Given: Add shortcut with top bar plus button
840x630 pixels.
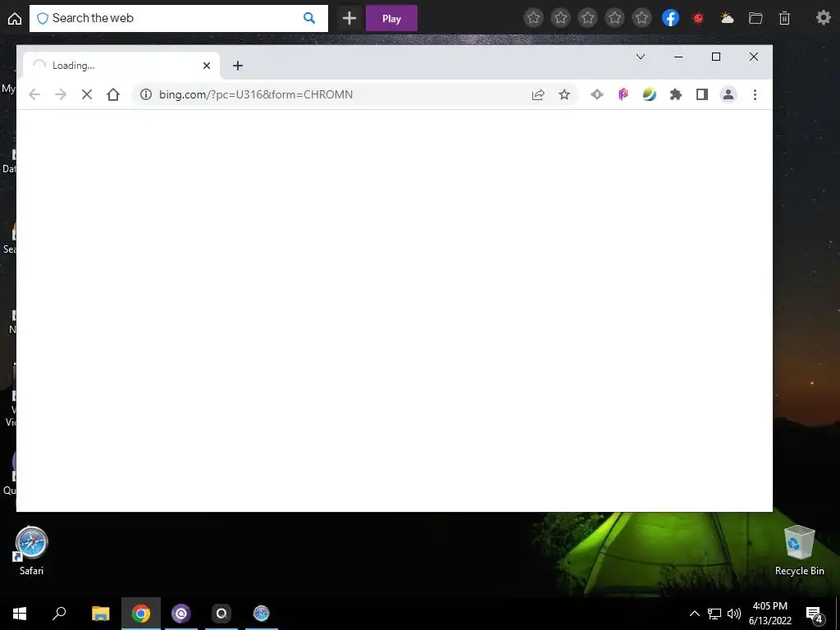Looking at the screenshot, I should click(x=349, y=18).
